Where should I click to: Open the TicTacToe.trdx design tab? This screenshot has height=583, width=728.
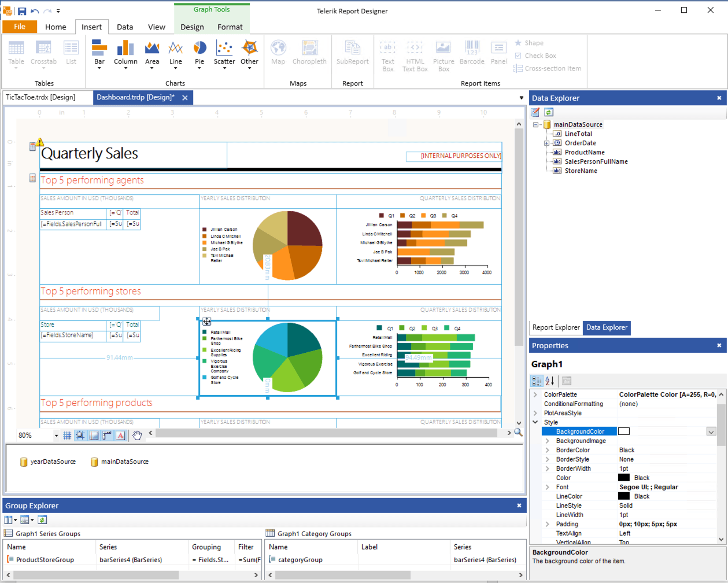46,97
